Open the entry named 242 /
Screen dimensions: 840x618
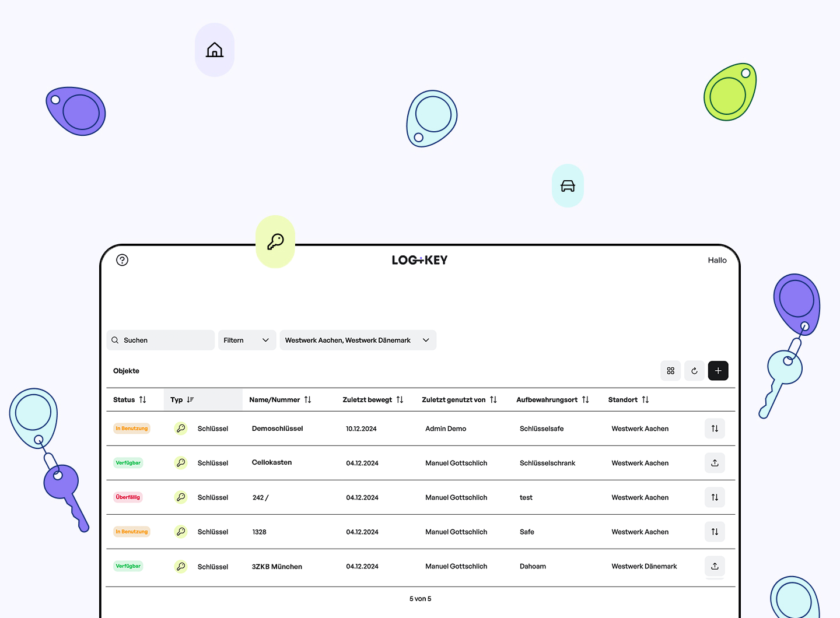click(x=260, y=497)
